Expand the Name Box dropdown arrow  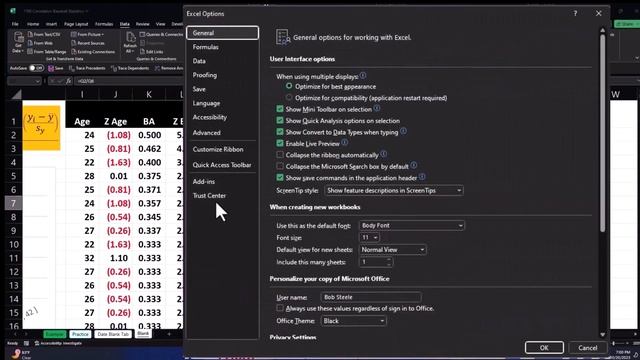coord(38,81)
